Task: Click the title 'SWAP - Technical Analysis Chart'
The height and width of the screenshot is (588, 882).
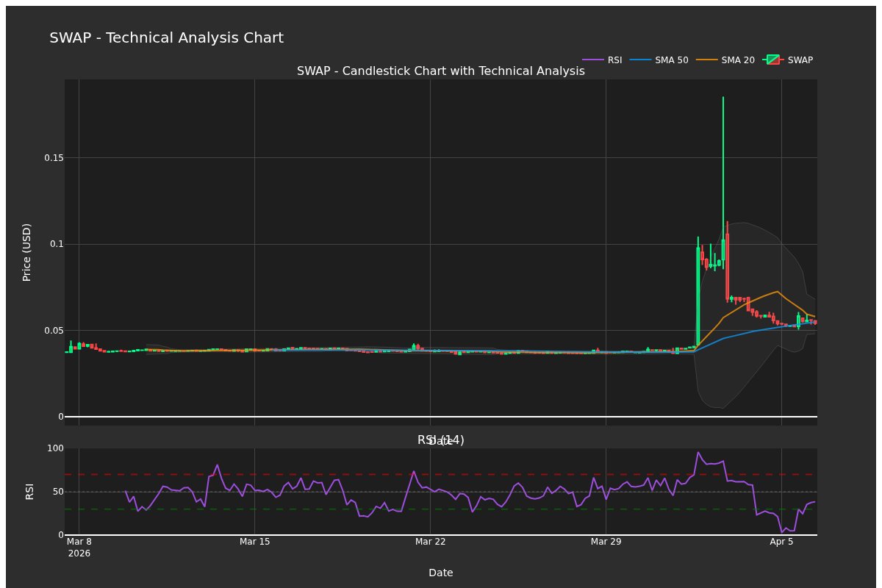Action: [166, 38]
